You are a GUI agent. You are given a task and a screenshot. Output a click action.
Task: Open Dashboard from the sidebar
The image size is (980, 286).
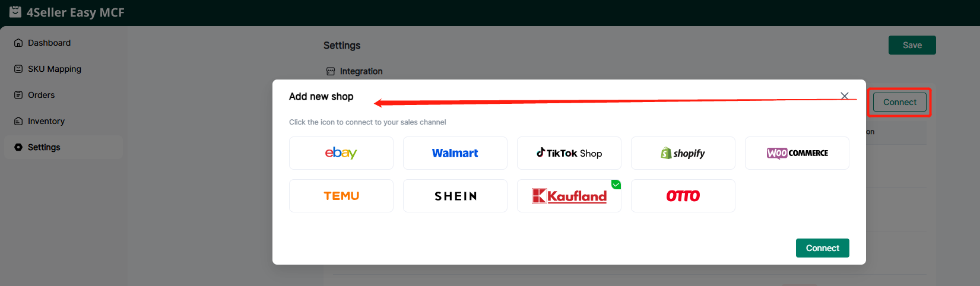point(49,43)
